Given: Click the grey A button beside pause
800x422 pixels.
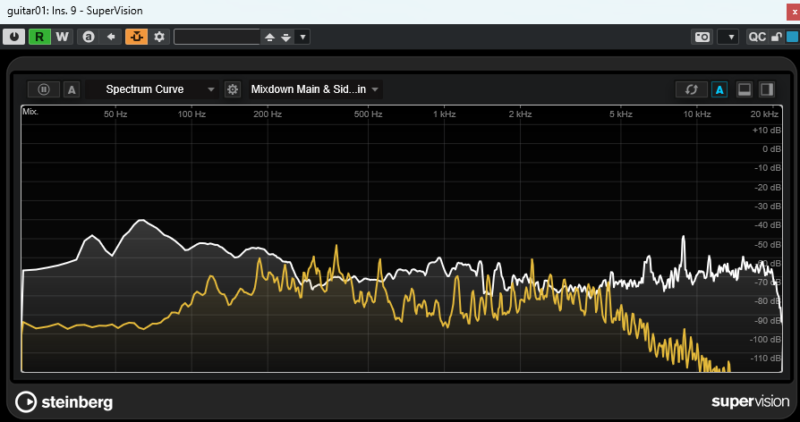Looking at the screenshot, I should (71, 90).
